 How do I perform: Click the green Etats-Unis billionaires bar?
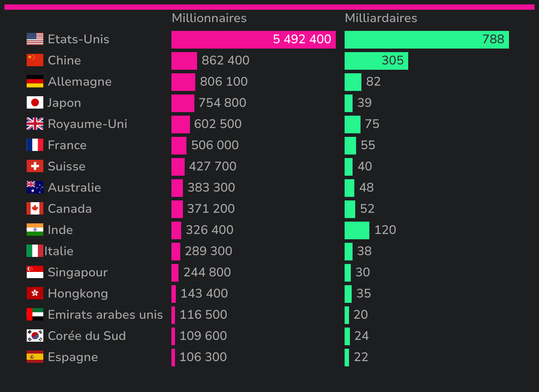[411, 40]
